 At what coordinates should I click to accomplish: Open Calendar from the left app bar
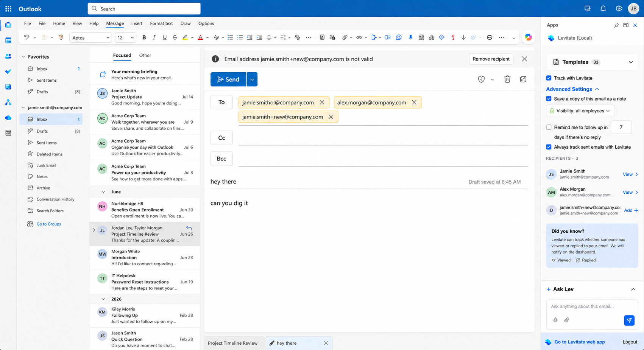(8, 40)
